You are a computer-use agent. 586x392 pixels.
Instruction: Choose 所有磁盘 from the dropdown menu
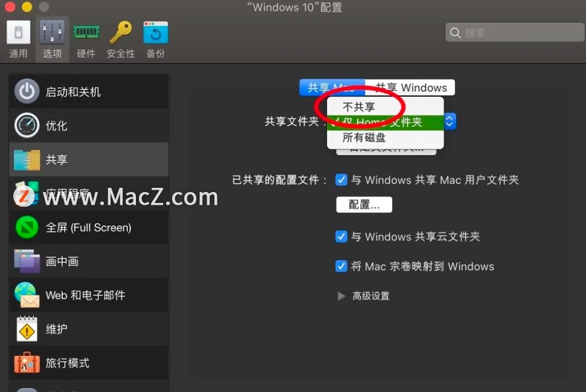(385, 138)
